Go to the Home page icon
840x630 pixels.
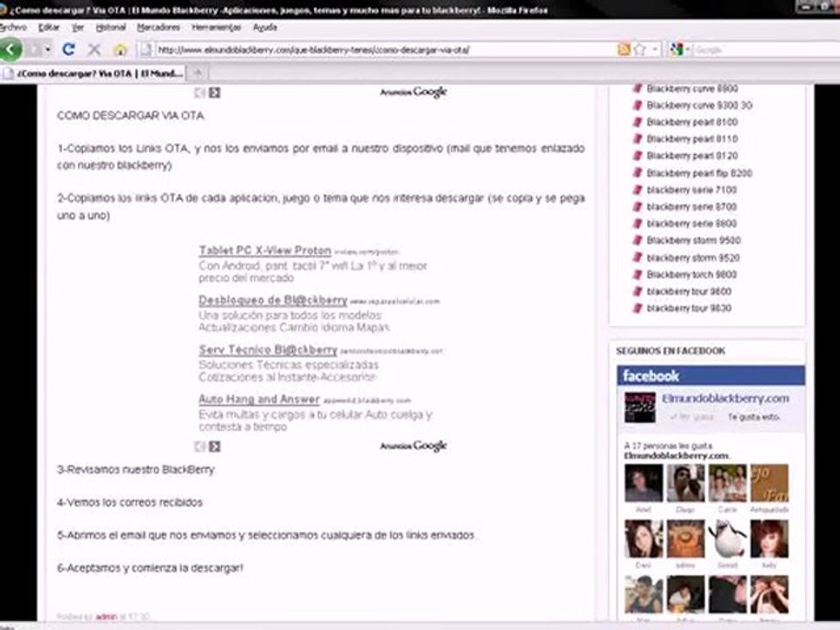(121, 50)
